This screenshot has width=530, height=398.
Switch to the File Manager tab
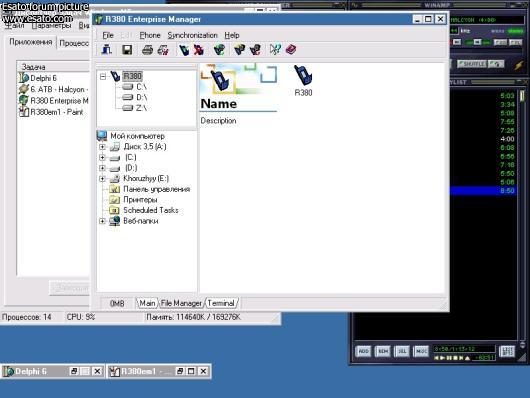181,303
